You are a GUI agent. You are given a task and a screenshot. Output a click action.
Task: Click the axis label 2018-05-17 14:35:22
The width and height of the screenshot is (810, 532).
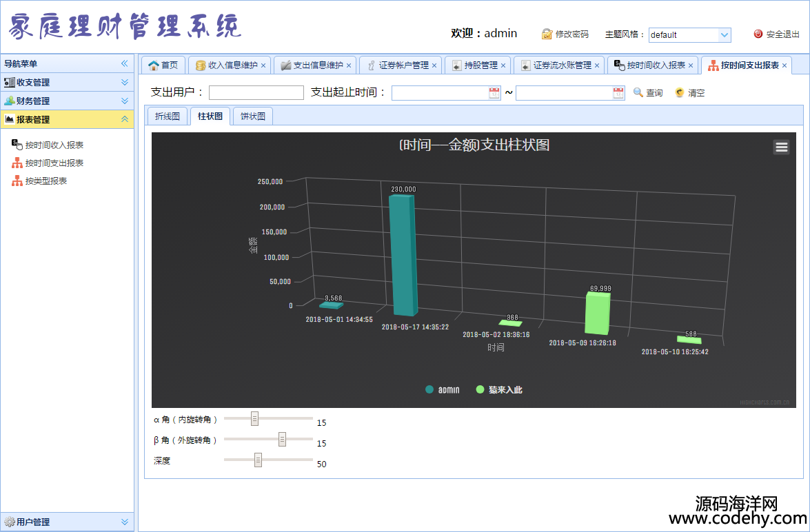[x=415, y=327]
